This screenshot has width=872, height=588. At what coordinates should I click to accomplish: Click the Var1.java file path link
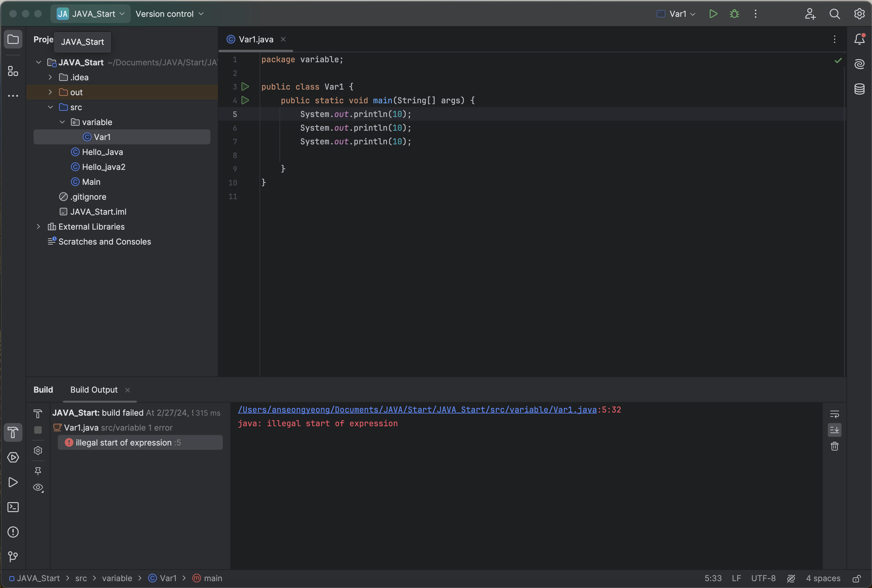[x=417, y=409]
